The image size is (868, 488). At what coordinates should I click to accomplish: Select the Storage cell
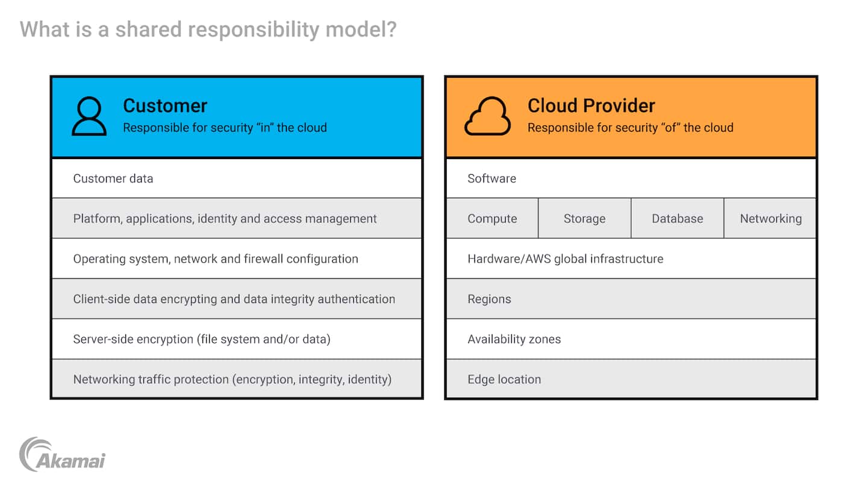click(x=584, y=219)
